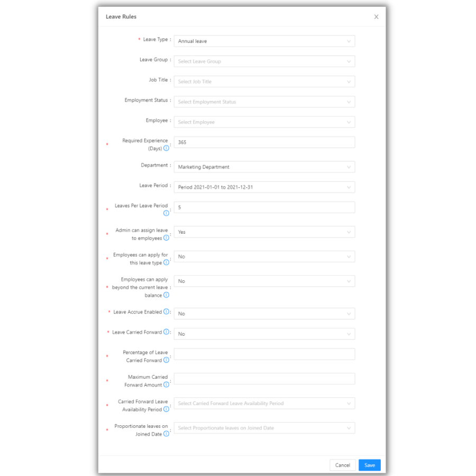Click the Leave Accrue Enabled info icon
476x476 pixels.
point(167,312)
